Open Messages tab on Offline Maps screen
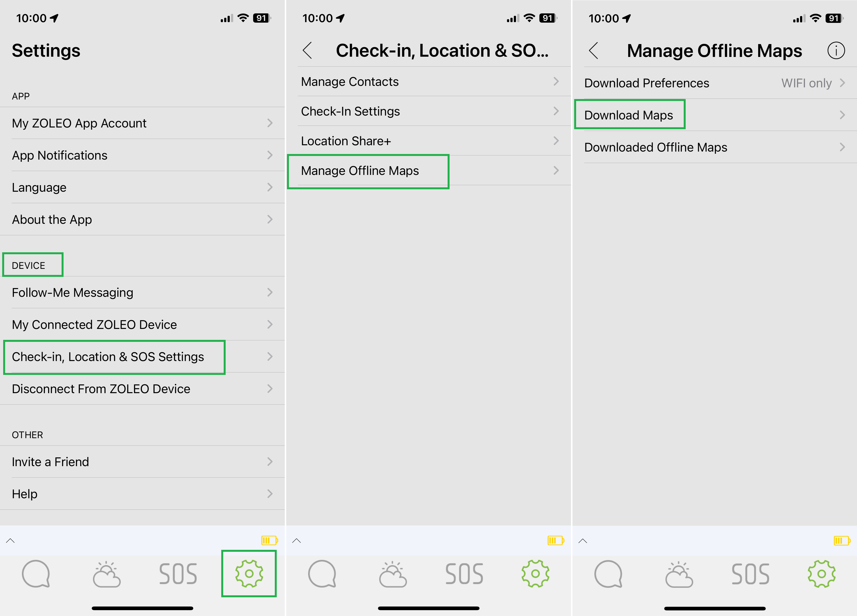 click(608, 574)
